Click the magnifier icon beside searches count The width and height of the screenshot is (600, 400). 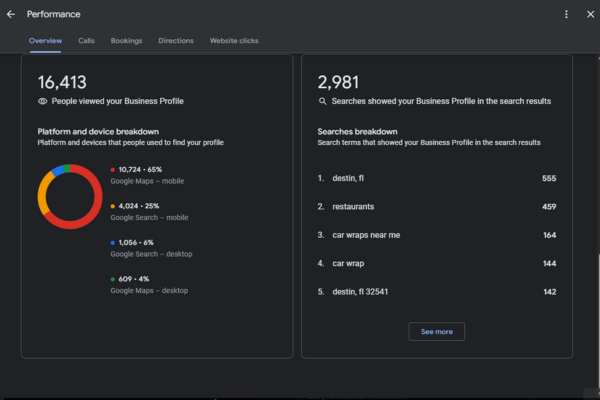pyautogui.click(x=323, y=101)
